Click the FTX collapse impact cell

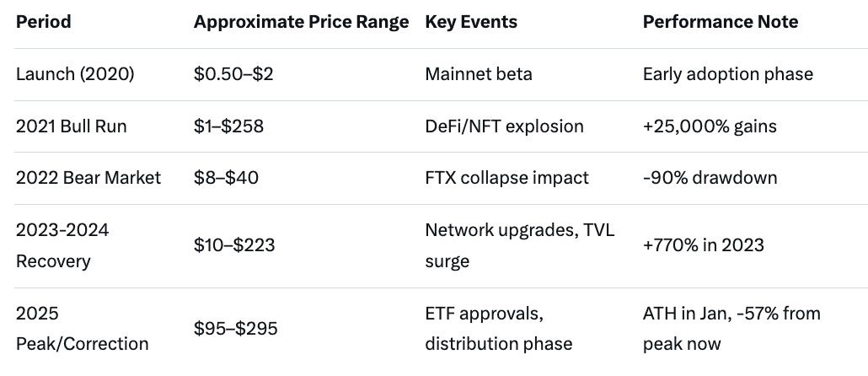(x=506, y=178)
